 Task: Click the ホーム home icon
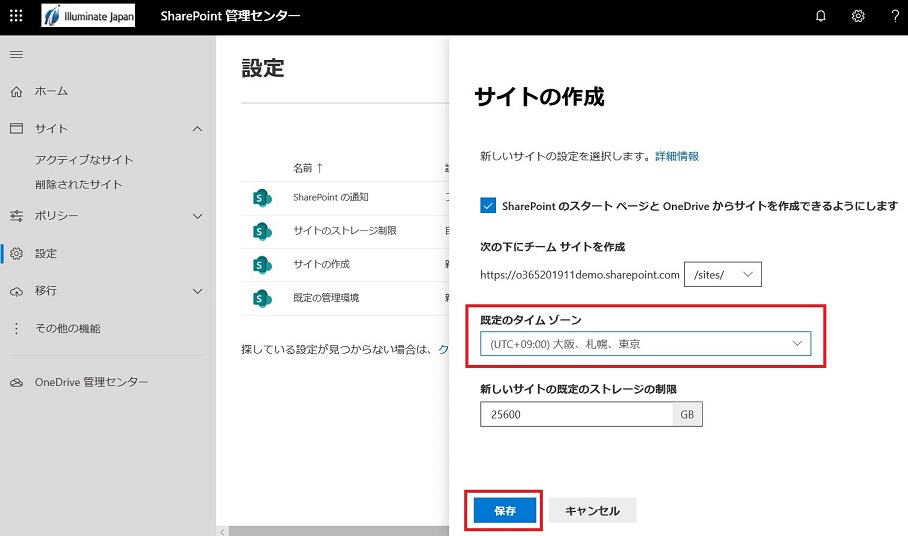[16, 91]
